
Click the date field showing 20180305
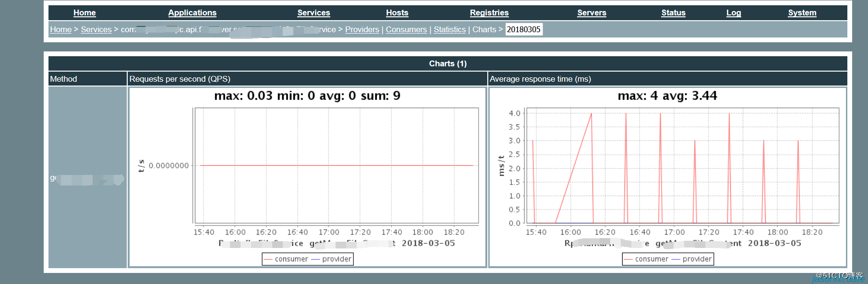pyautogui.click(x=524, y=30)
